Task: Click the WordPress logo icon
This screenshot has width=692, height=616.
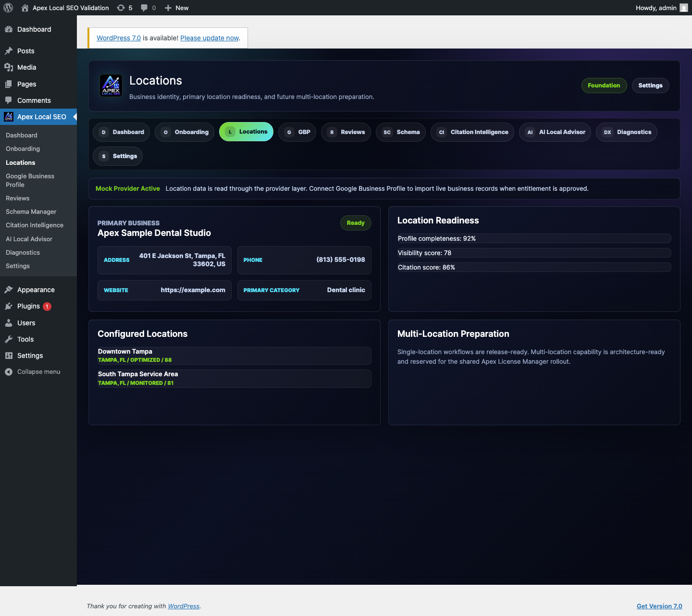Action: pos(8,8)
